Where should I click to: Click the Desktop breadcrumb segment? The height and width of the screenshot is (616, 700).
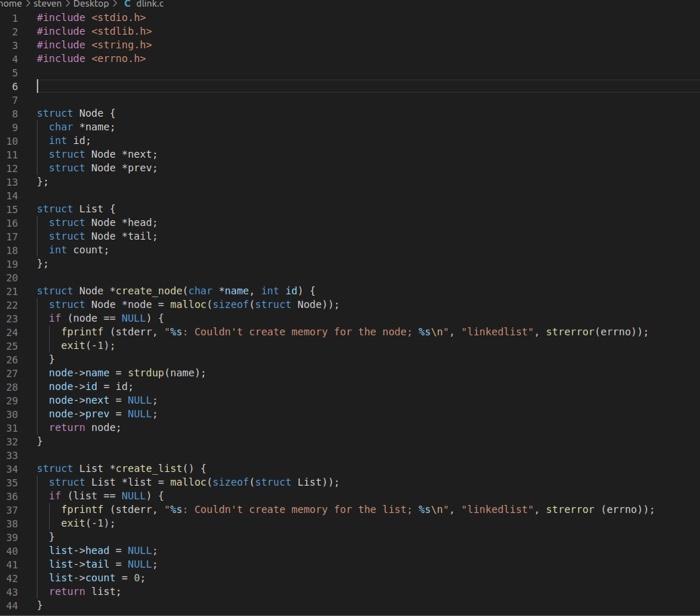pos(91,4)
